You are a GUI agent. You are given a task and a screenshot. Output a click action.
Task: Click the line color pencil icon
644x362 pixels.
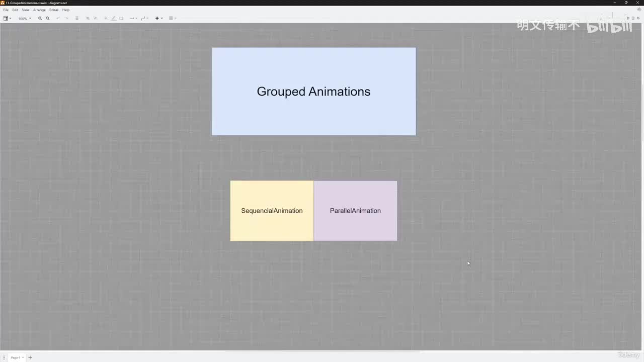click(114, 19)
